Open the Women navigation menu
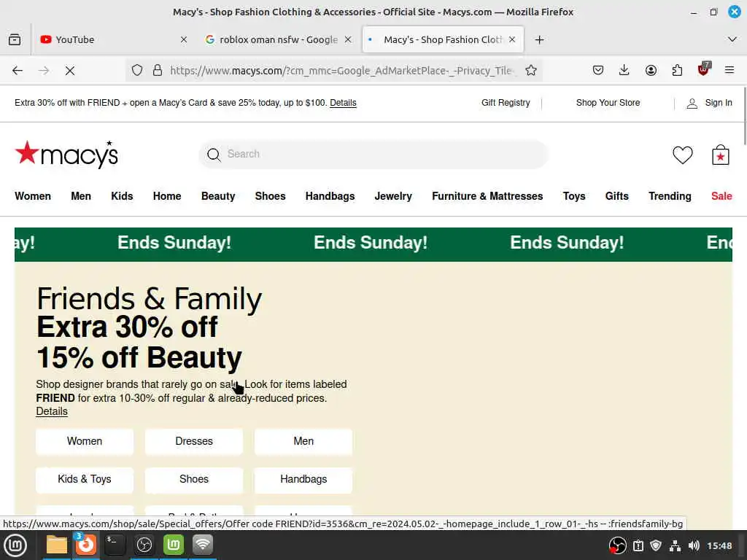This screenshot has width=747, height=560. 33,196
